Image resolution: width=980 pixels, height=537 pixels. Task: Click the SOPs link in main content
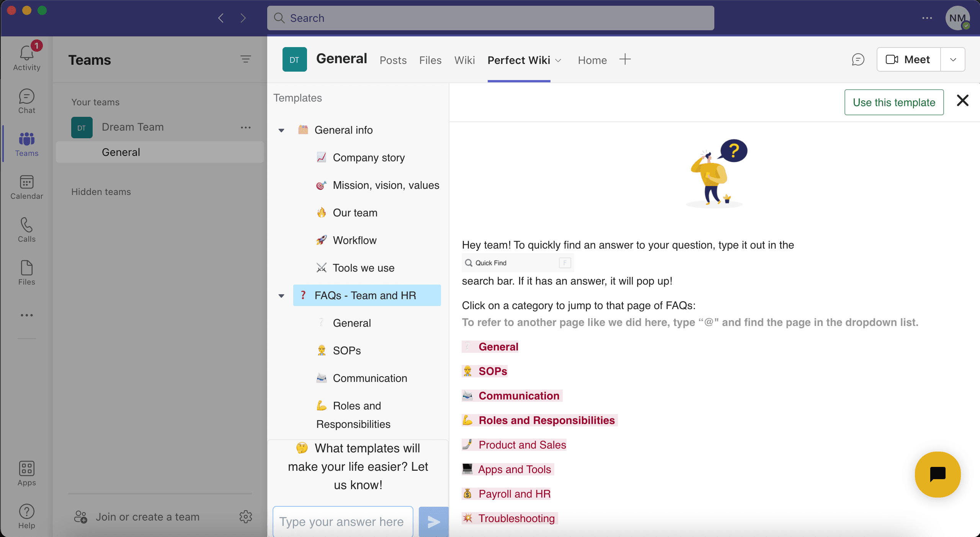(x=492, y=371)
